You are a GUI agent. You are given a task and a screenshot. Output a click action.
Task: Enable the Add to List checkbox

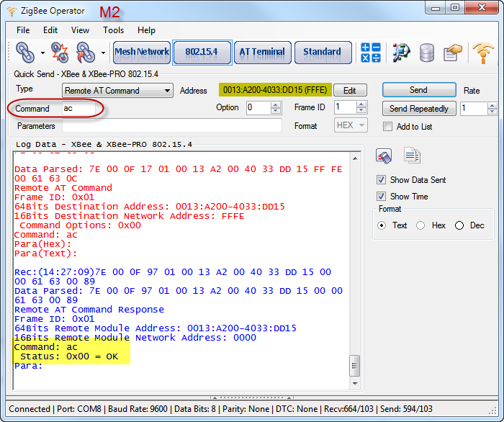coord(387,127)
